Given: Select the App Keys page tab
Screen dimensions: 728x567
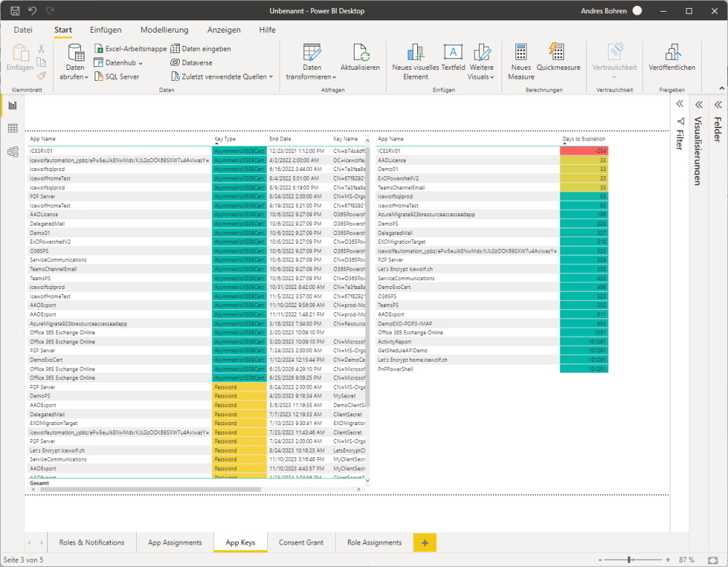Looking at the screenshot, I should pos(240,542).
